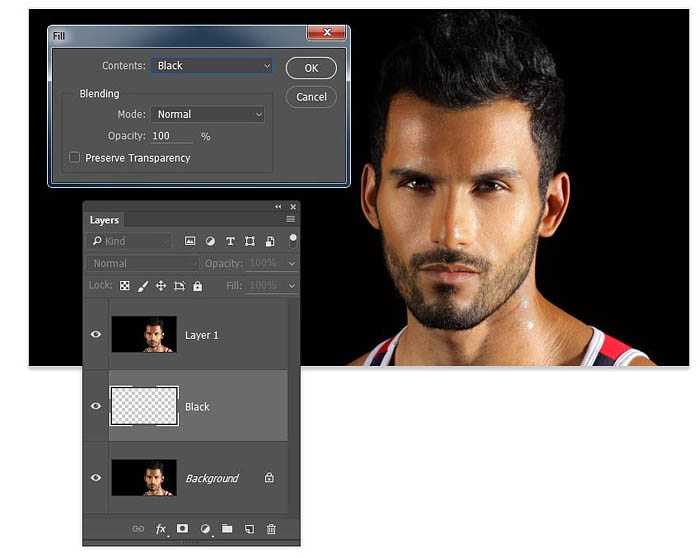This screenshot has height=558, width=700.
Task: Hide the Background layer eye icon
Action: pyautogui.click(x=96, y=478)
